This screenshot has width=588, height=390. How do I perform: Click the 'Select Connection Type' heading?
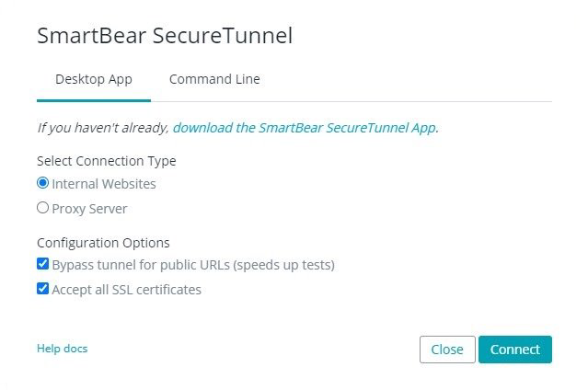point(107,161)
